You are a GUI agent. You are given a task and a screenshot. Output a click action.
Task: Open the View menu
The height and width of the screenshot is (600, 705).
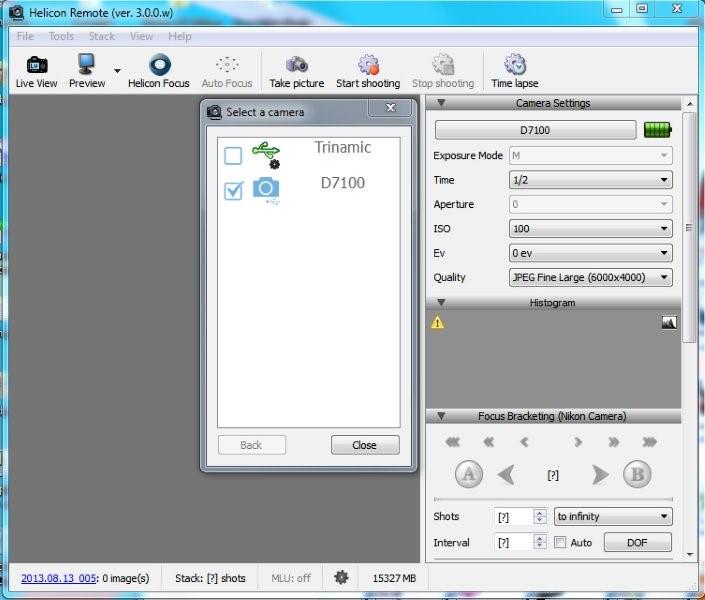click(142, 36)
